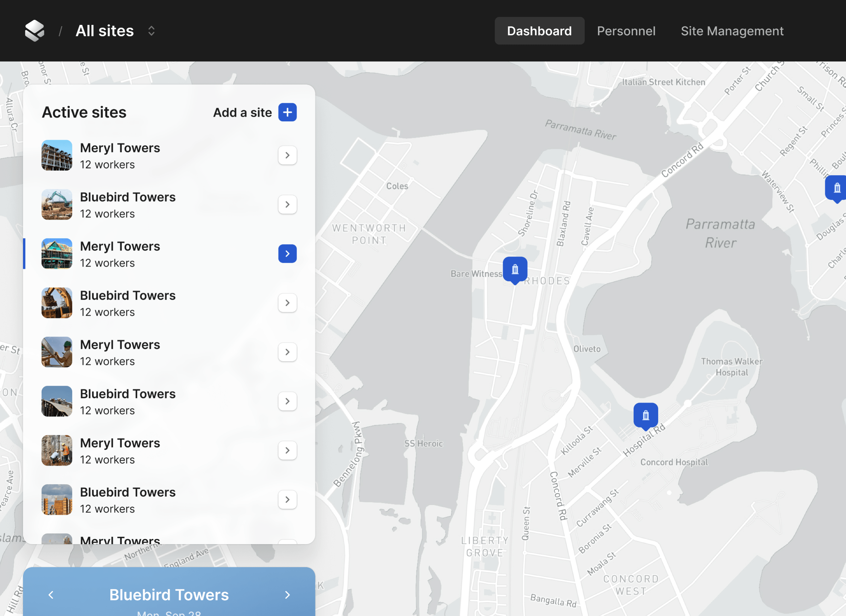846x616 pixels.
Task: Select the Dashboard tab
Action: click(539, 31)
